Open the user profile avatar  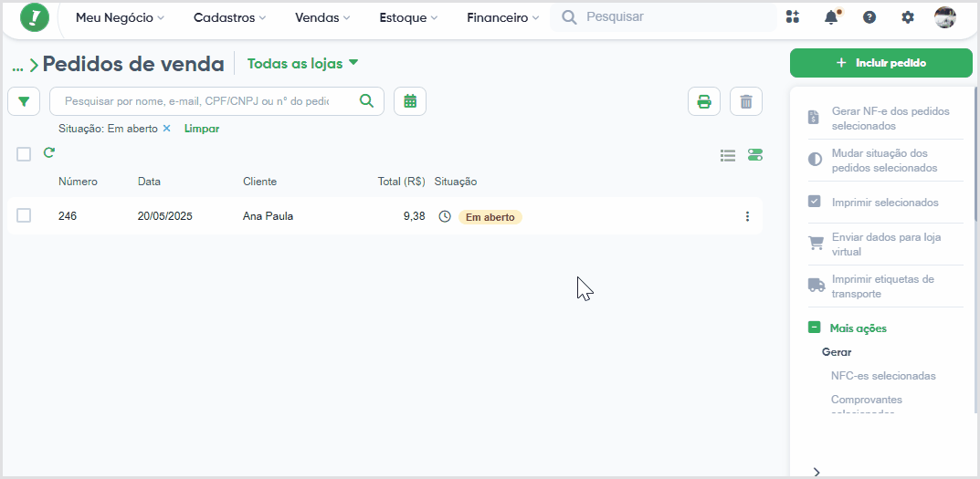coord(945,17)
